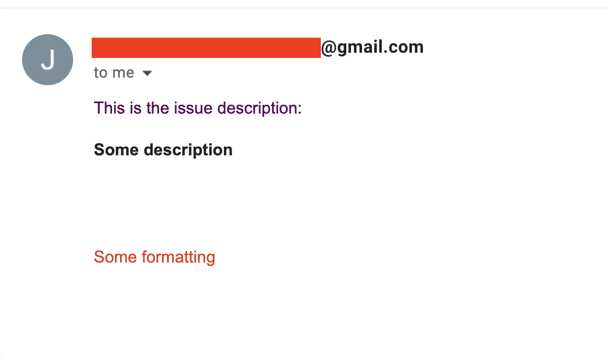The image size is (608, 364).
Task: Click the letter J inside the avatar
Action: pyautogui.click(x=48, y=60)
